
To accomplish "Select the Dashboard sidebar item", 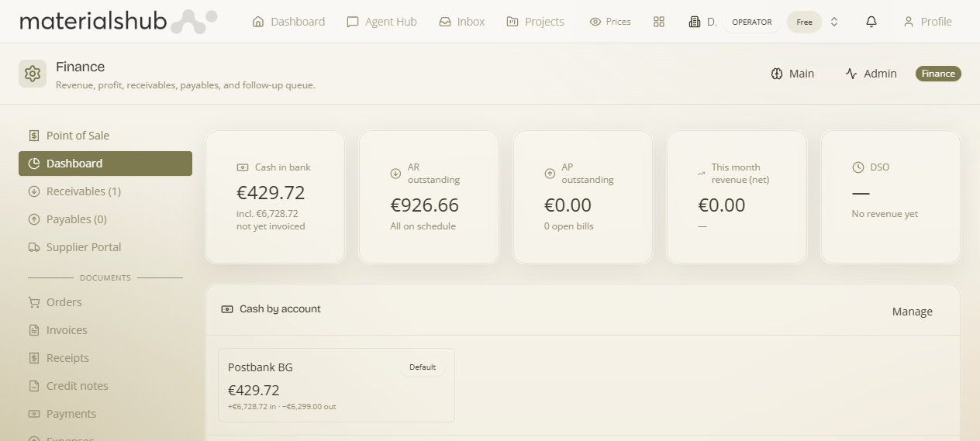I will coord(105,164).
